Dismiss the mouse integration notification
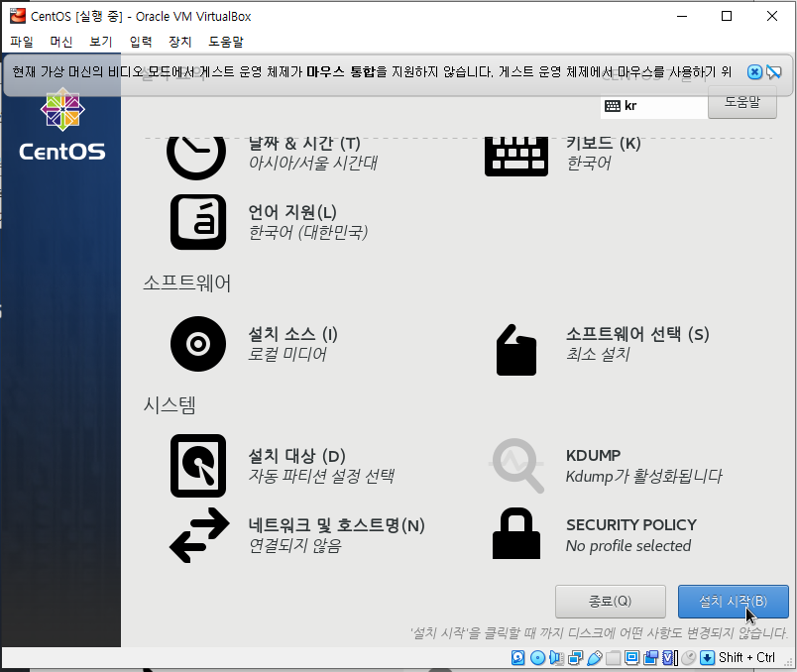 click(x=754, y=72)
